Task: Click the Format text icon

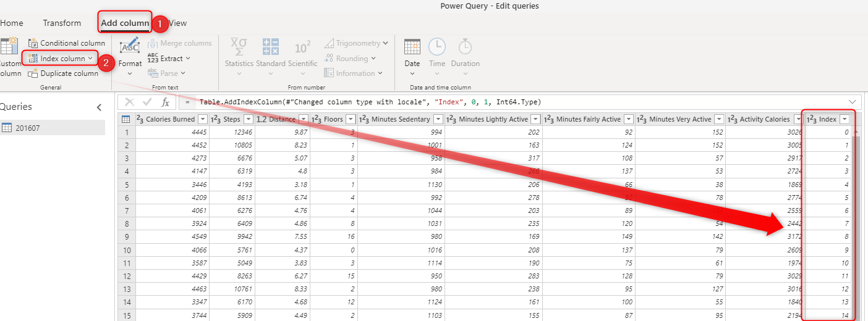Action: coord(130,48)
